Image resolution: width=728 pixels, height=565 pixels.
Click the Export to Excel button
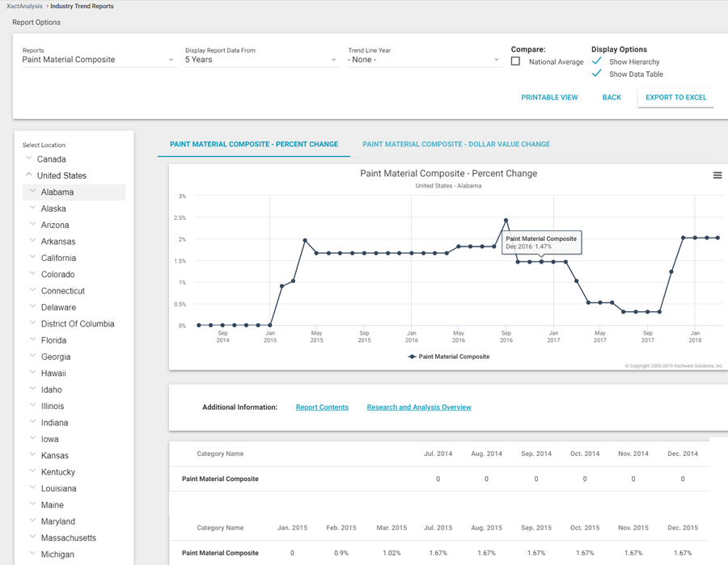[675, 97]
